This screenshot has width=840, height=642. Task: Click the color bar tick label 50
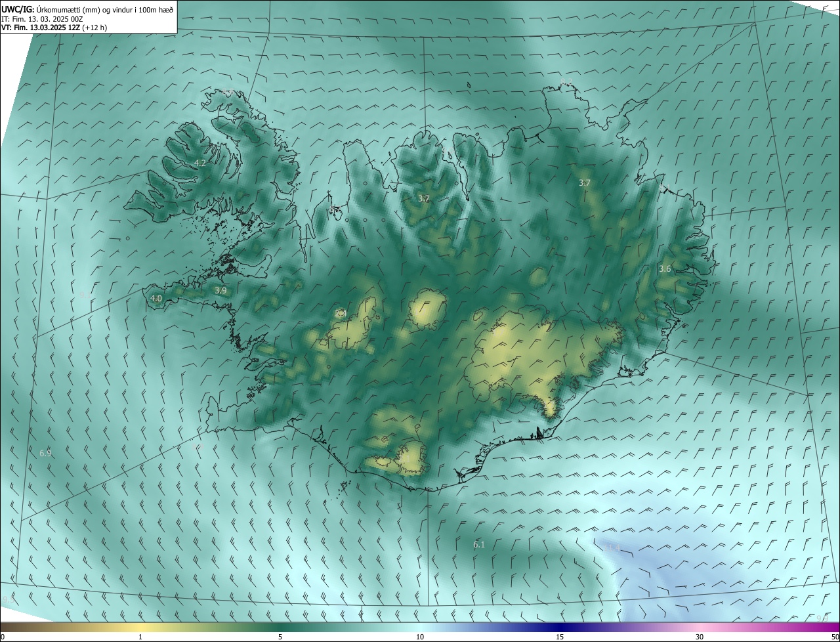click(x=835, y=637)
